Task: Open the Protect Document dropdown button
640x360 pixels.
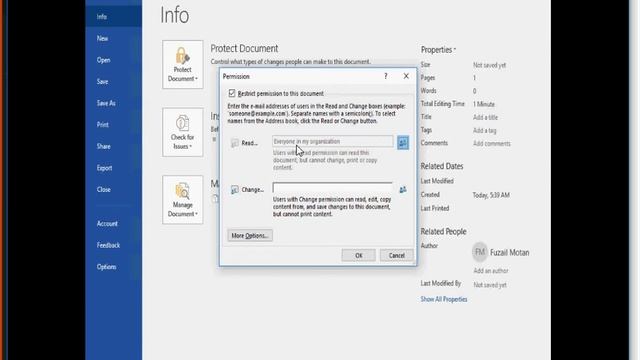Action: click(x=182, y=64)
